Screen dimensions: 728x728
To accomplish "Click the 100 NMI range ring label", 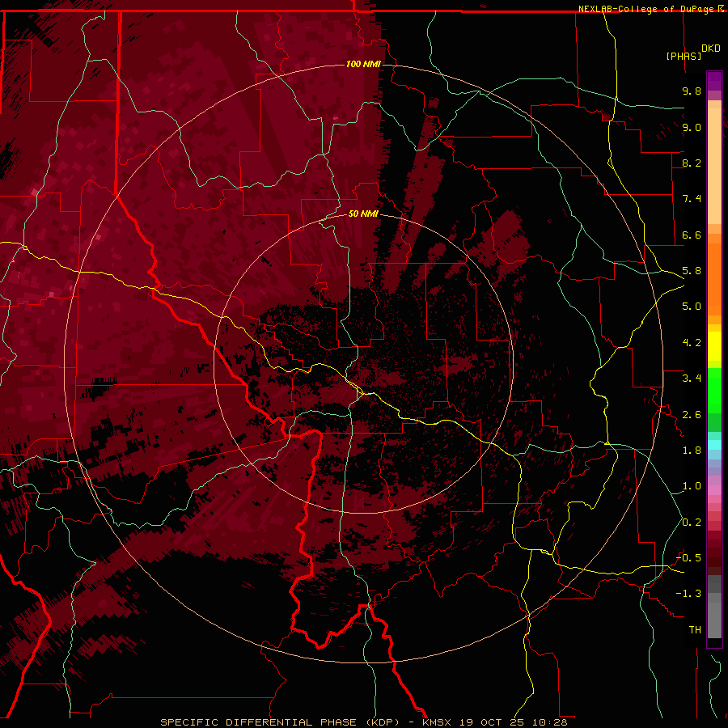I will click(363, 64).
